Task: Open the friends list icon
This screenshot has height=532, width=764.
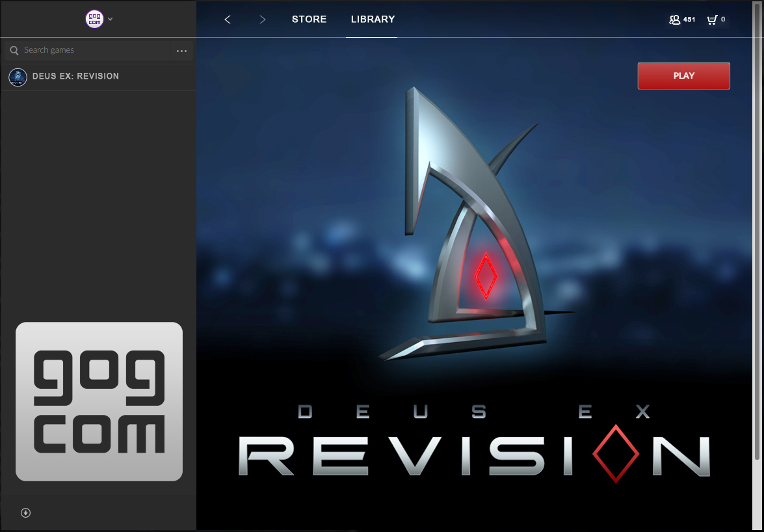Action: pos(674,20)
